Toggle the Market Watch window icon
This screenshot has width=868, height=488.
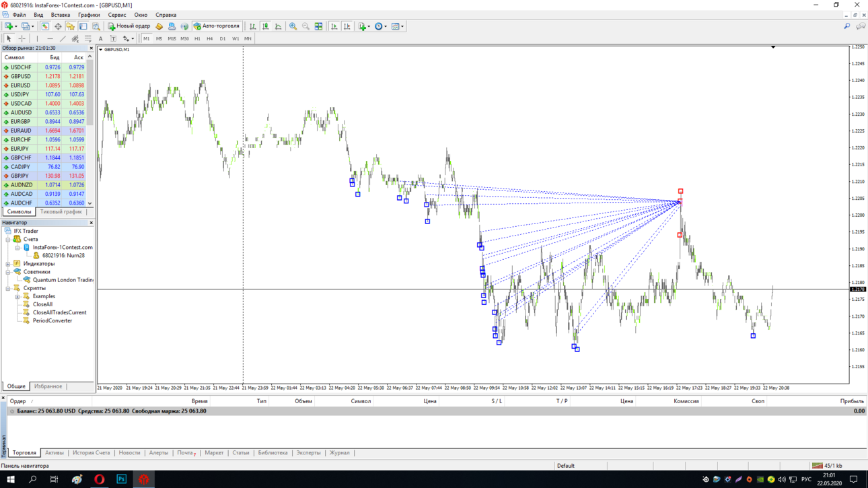pos(45,26)
